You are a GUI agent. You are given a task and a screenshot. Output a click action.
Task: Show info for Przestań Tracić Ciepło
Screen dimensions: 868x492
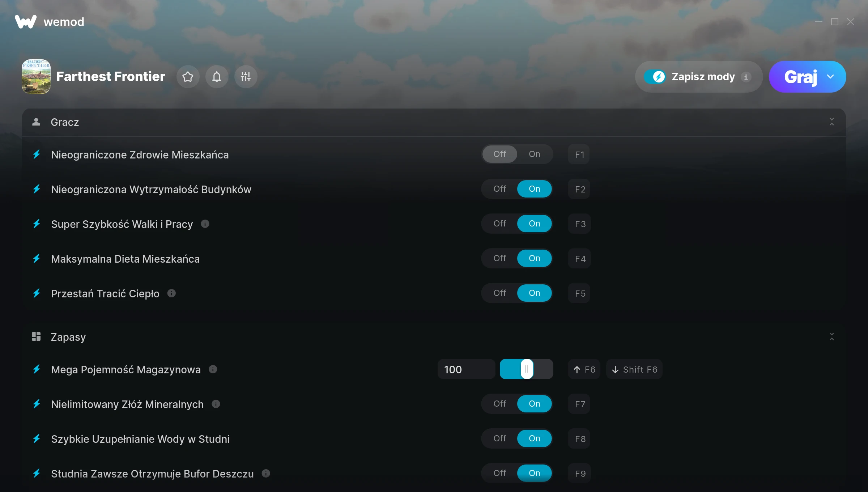coord(171,293)
